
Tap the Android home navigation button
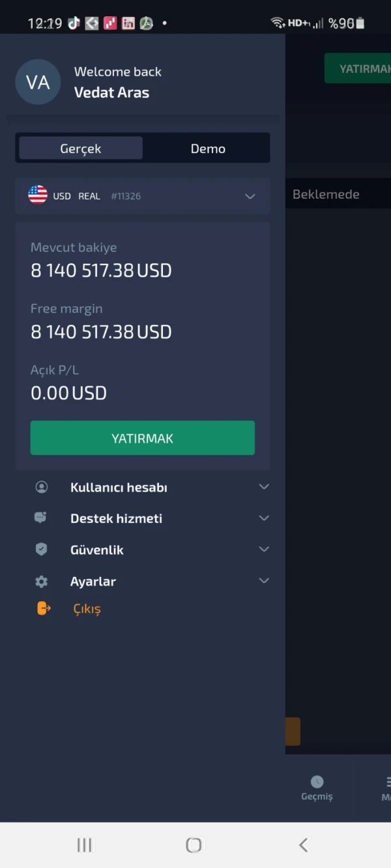pyautogui.click(x=194, y=845)
